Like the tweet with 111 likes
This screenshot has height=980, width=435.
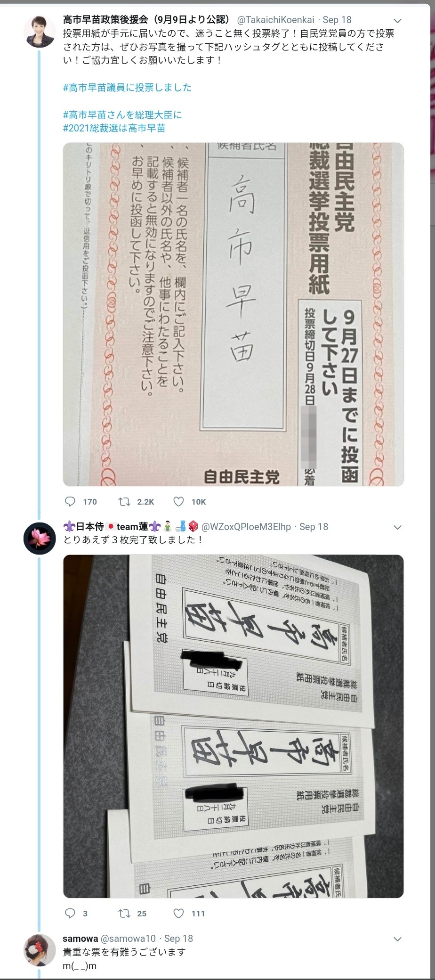pyautogui.click(x=179, y=914)
